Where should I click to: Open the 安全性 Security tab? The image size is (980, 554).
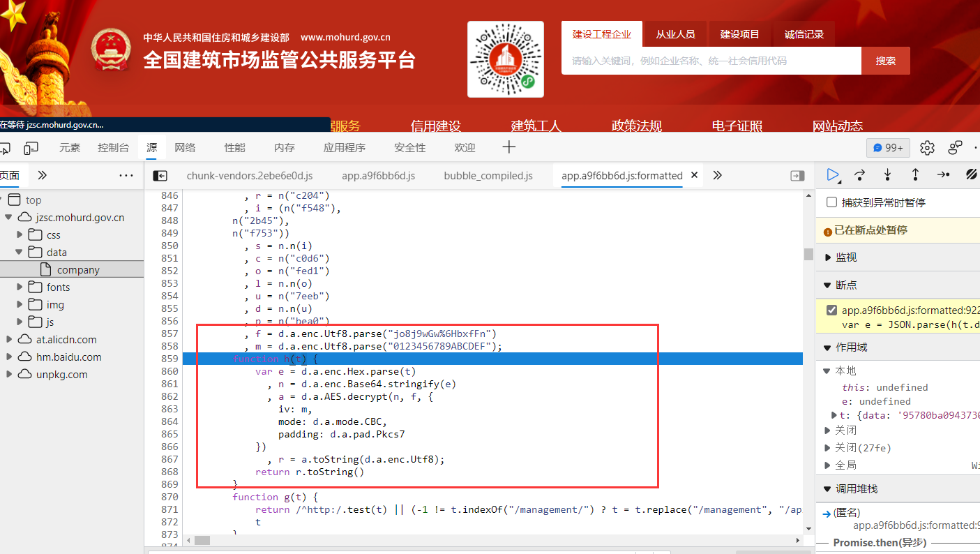pyautogui.click(x=410, y=148)
